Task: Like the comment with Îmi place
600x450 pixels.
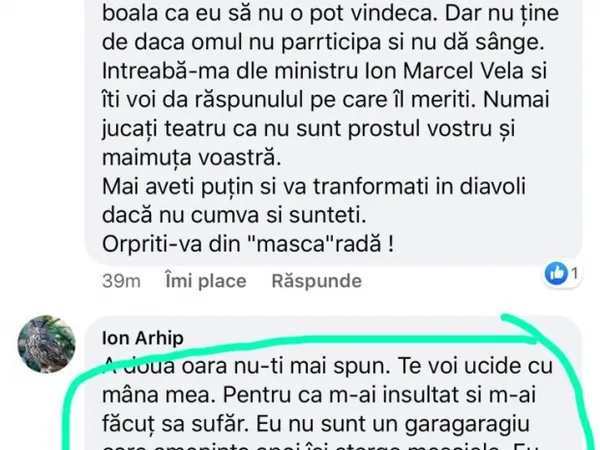Action: pos(206,281)
